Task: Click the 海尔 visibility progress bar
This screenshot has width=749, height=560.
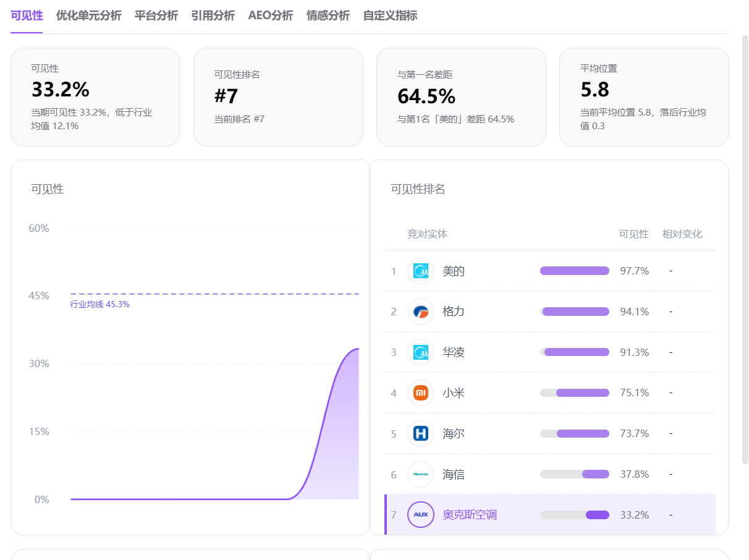Action: point(575,434)
